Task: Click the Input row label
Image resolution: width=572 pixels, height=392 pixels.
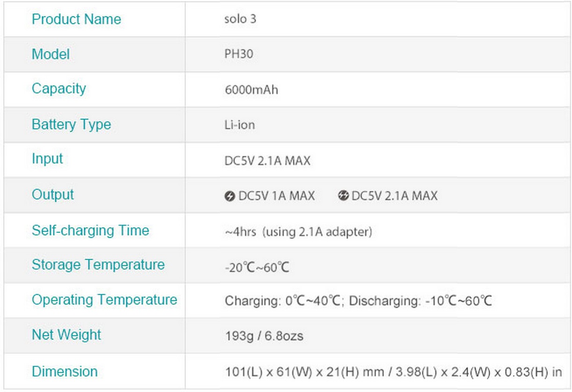Action: tap(47, 159)
